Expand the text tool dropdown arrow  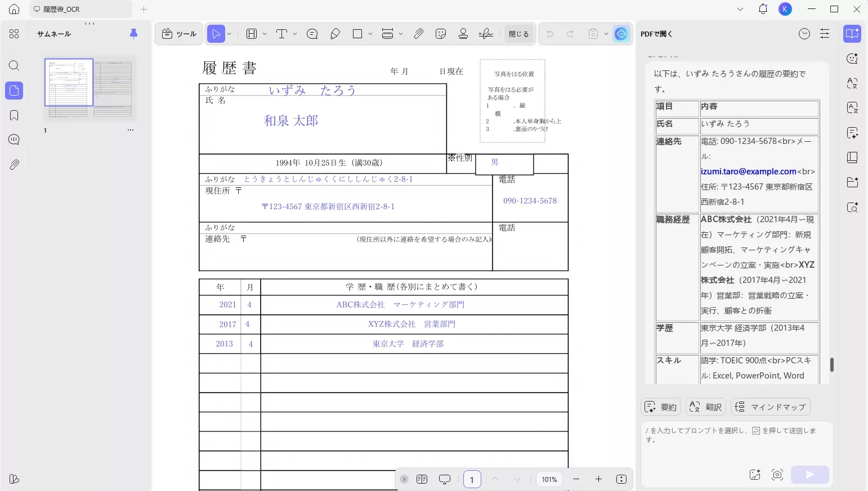click(x=295, y=34)
